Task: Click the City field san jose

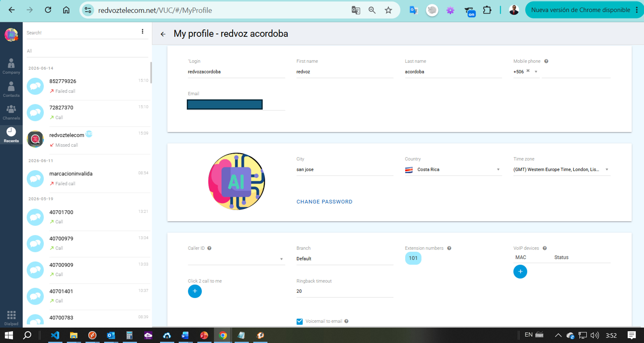Action: [345, 169]
